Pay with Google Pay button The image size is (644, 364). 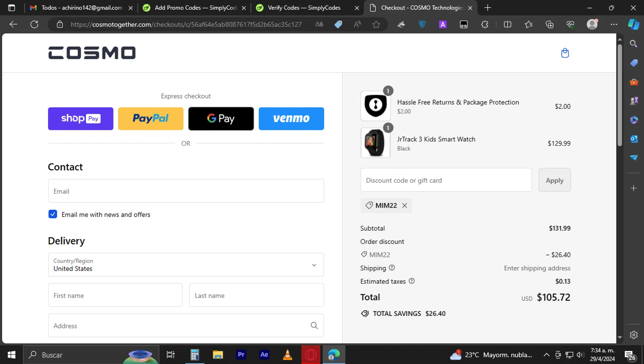[x=221, y=119]
